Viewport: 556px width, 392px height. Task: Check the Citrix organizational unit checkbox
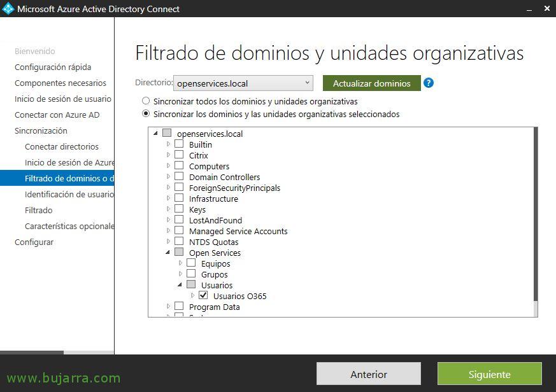click(x=179, y=155)
